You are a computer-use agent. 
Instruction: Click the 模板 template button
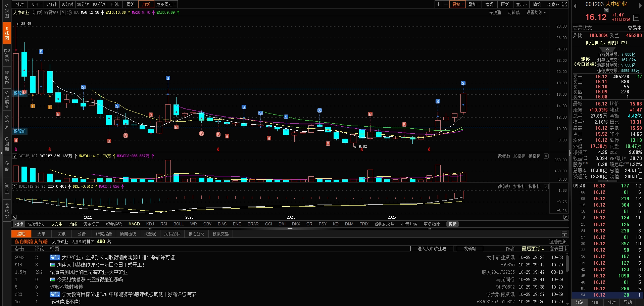tap(453, 224)
